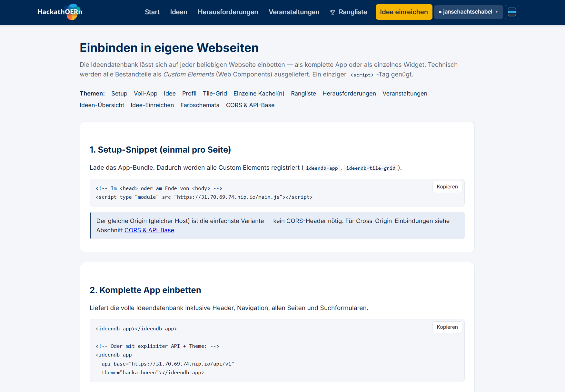
Task: Jump to the CORS & API-Base topic
Action: [x=250, y=105]
